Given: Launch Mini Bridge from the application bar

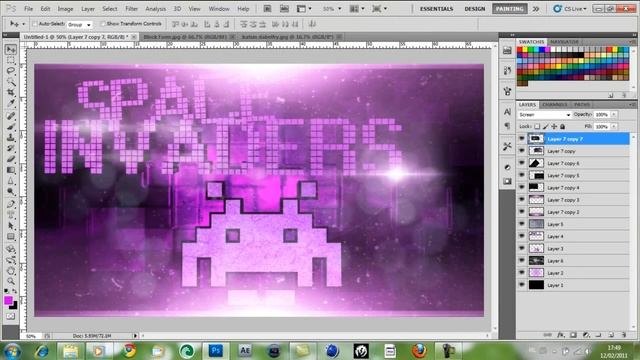Looking at the screenshot, I should tap(284, 9).
